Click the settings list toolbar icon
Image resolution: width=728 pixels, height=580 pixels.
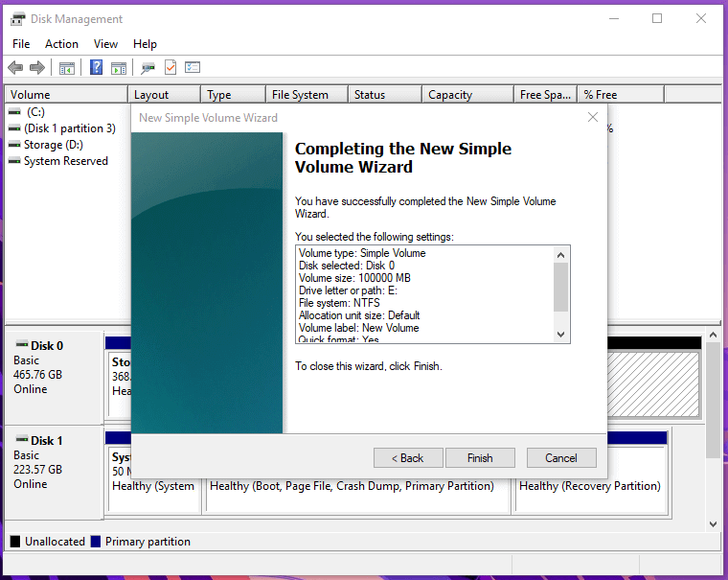point(193,67)
